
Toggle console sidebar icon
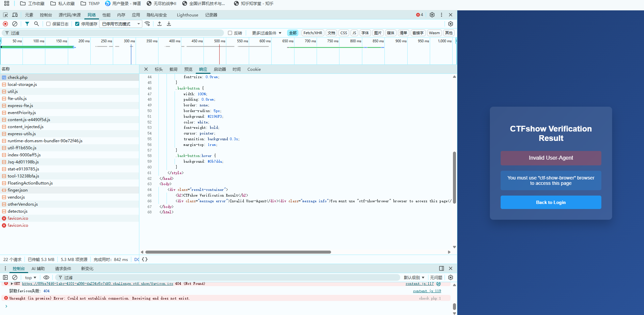click(x=5, y=277)
